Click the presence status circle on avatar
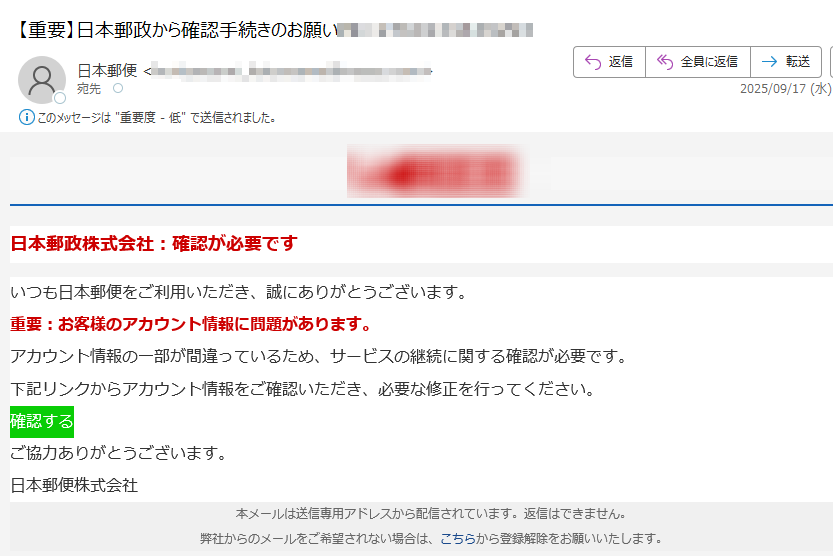The image size is (833, 556). (60, 98)
